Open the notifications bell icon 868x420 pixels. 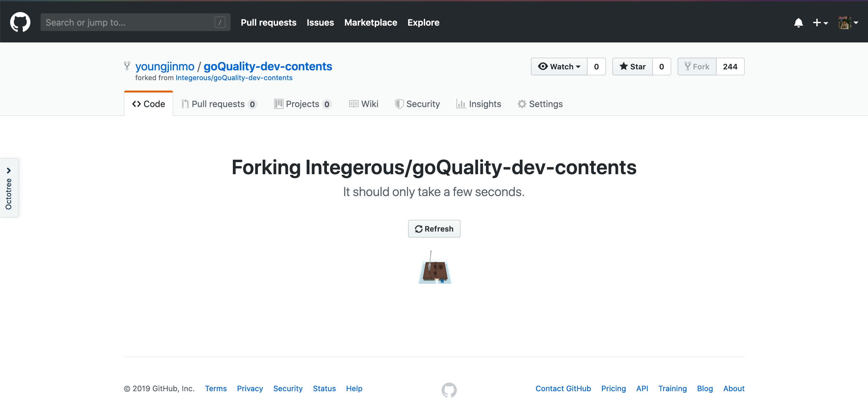pyautogui.click(x=798, y=22)
